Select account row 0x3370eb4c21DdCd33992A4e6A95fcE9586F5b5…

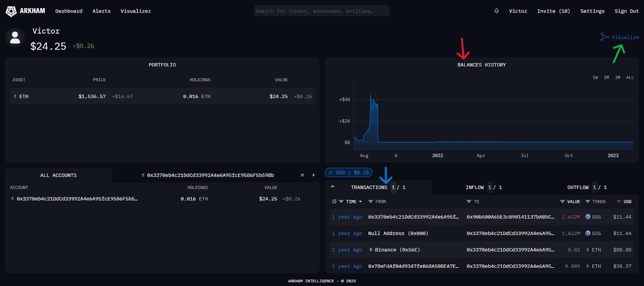162,199
